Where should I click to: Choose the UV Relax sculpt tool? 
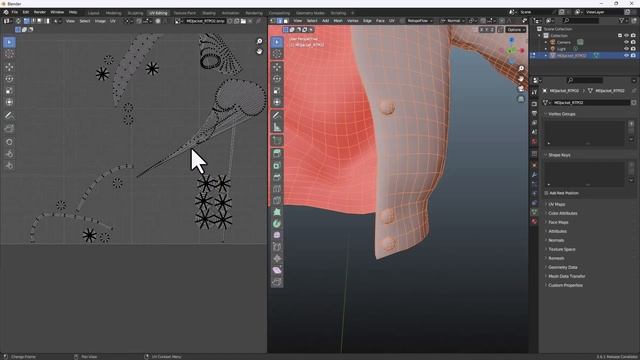coord(9,154)
